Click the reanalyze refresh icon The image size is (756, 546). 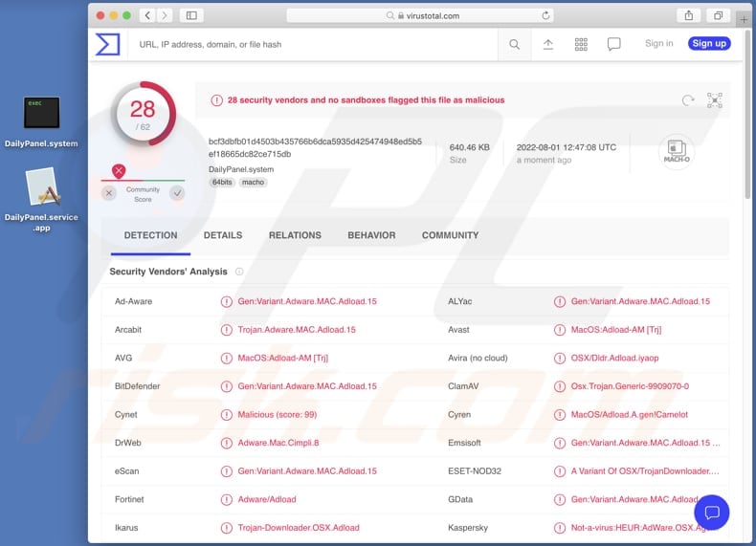(x=688, y=100)
